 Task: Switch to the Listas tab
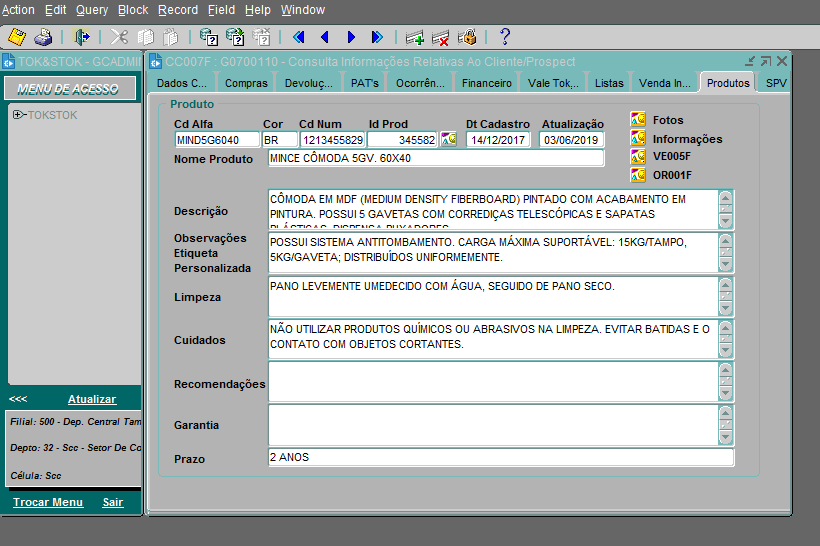pyautogui.click(x=609, y=83)
